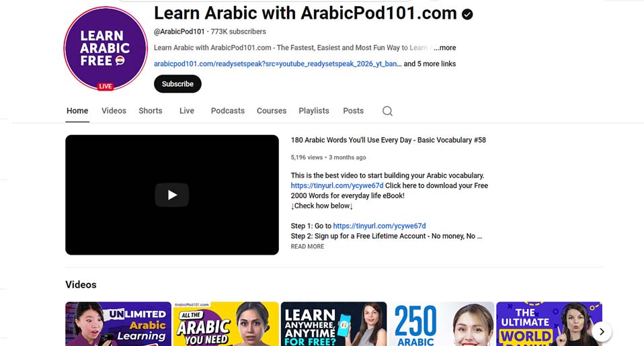This screenshot has height=346, width=644.
Task: Open the '250 Arabic' video thumbnail
Action: (442, 324)
